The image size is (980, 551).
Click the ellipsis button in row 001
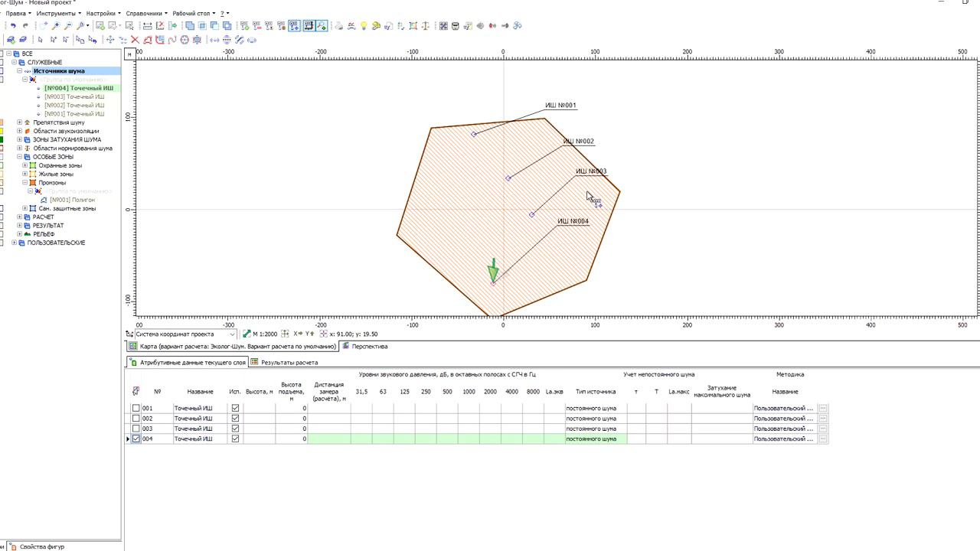pyautogui.click(x=823, y=408)
